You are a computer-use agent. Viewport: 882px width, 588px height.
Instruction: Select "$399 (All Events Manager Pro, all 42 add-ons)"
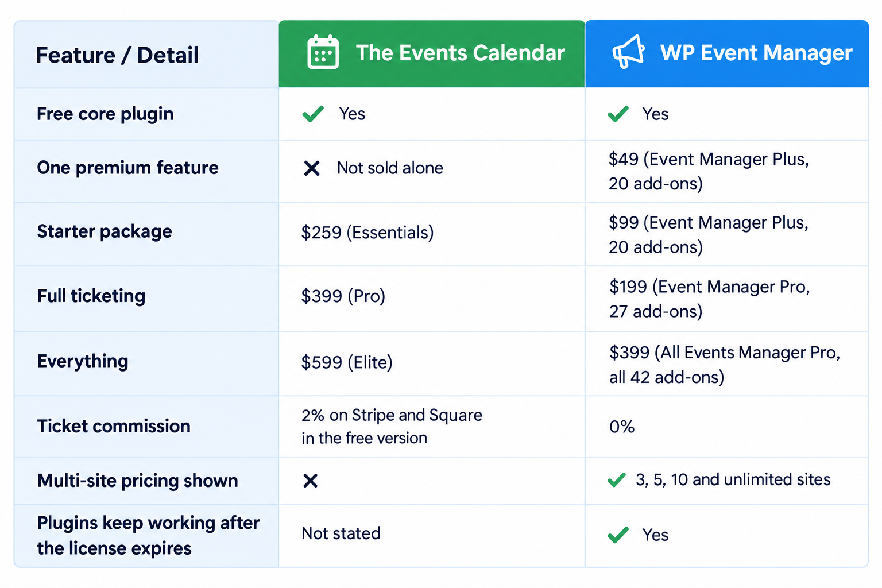pyautogui.click(x=725, y=365)
